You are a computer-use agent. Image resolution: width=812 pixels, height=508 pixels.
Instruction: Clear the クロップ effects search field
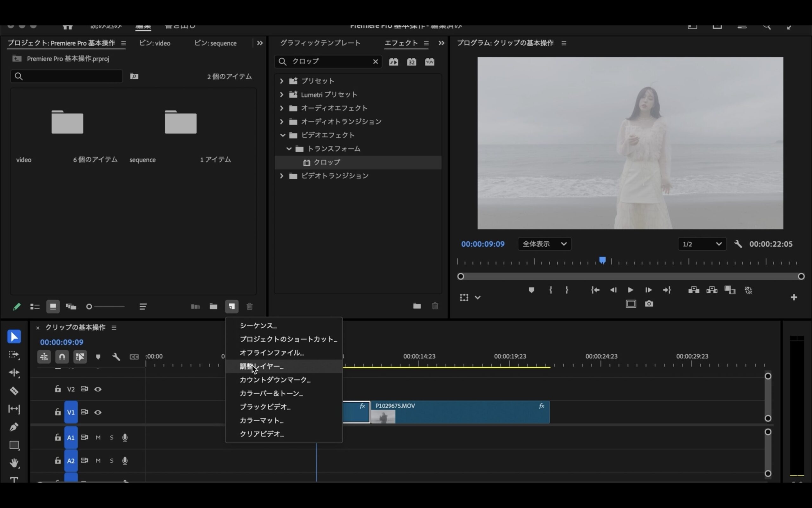[376, 62]
